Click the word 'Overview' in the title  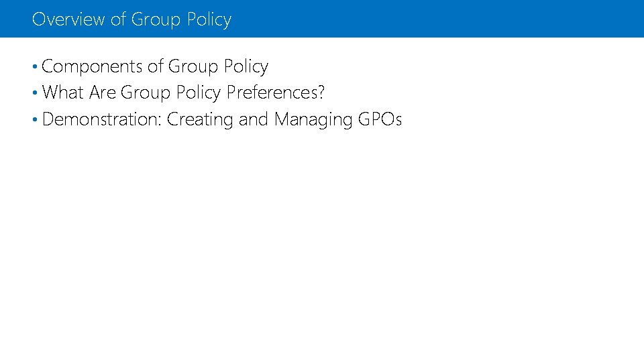click(x=68, y=19)
